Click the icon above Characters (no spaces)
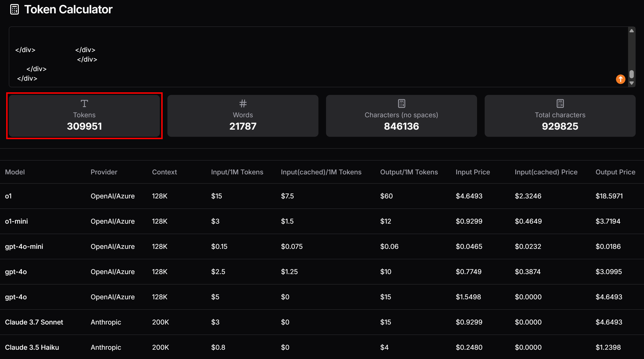This screenshot has width=644, height=359. pyautogui.click(x=401, y=103)
